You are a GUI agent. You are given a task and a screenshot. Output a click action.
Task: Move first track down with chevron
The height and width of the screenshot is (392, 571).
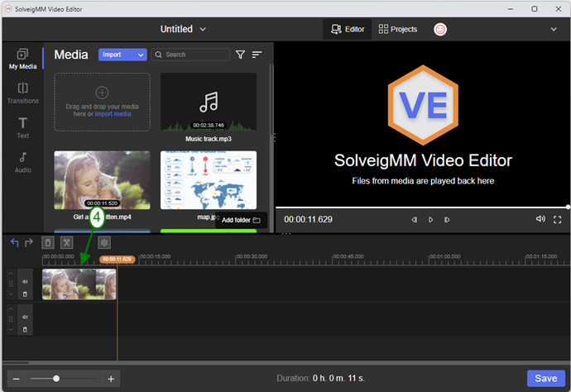11,294
